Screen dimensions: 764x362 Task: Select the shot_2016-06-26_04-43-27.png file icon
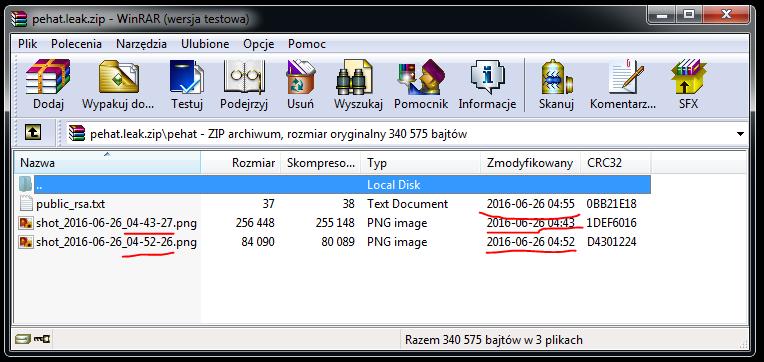(25, 223)
